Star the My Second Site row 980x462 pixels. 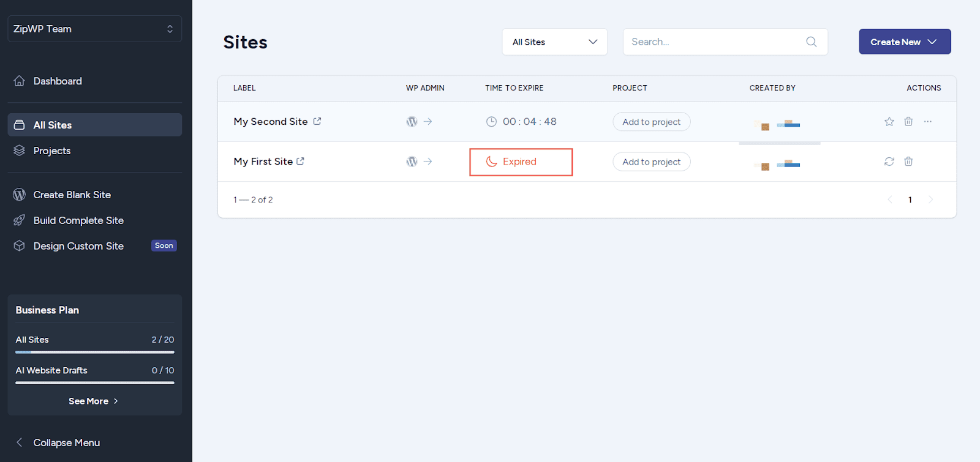tap(889, 122)
